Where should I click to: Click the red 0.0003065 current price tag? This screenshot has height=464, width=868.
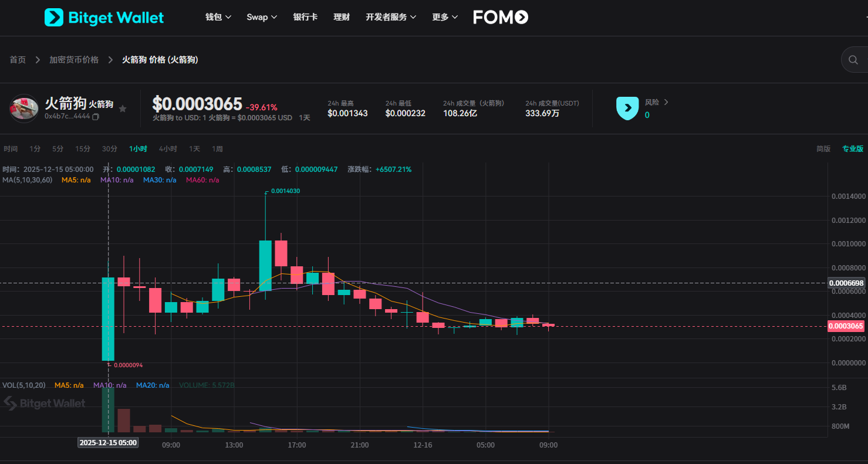click(846, 326)
